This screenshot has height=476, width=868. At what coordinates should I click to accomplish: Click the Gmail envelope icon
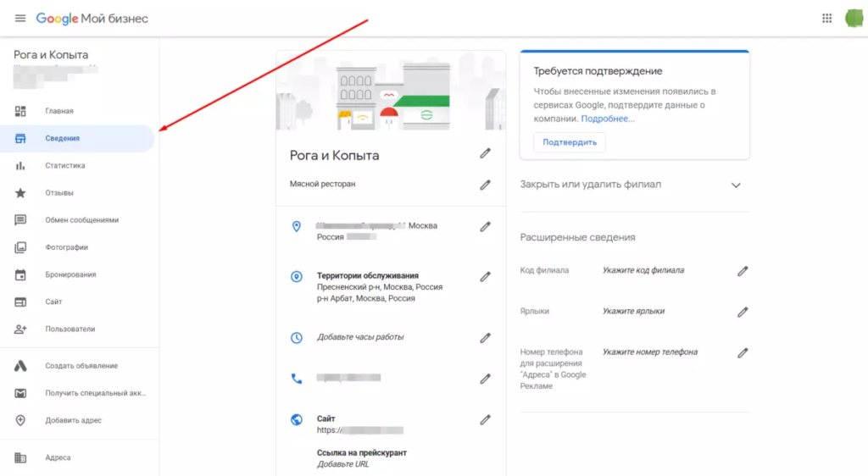coord(20,393)
